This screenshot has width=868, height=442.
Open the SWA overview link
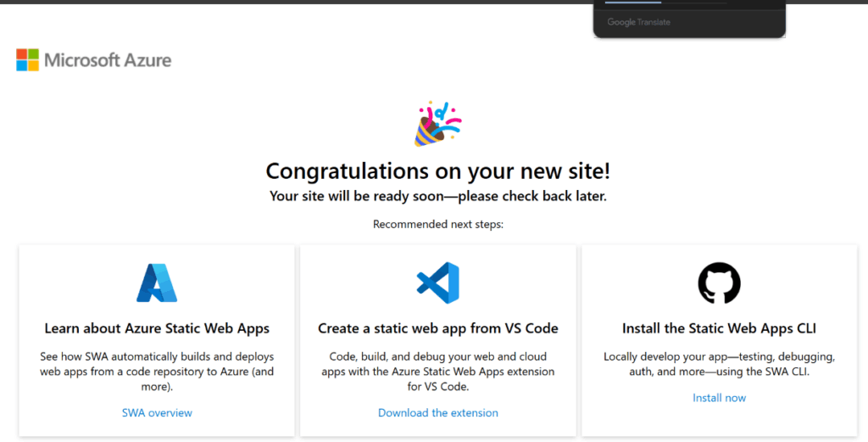(x=157, y=413)
